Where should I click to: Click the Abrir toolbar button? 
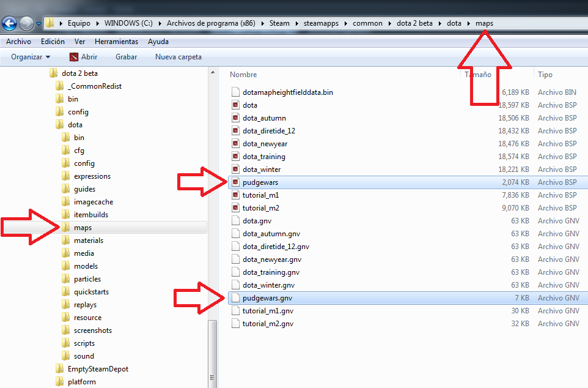(x=83, y=57)
